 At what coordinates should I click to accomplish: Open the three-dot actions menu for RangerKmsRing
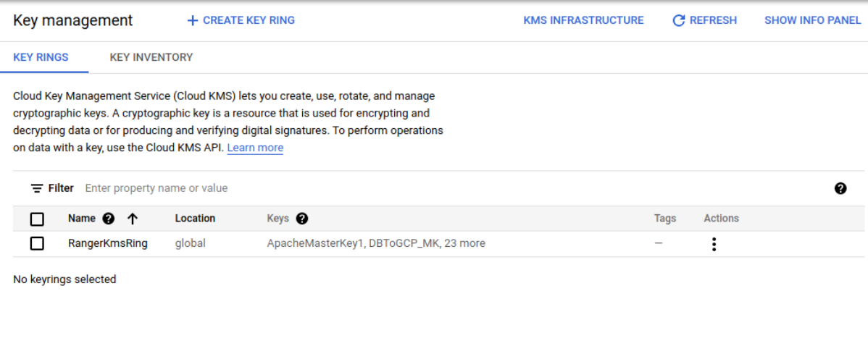pos(714,244)
